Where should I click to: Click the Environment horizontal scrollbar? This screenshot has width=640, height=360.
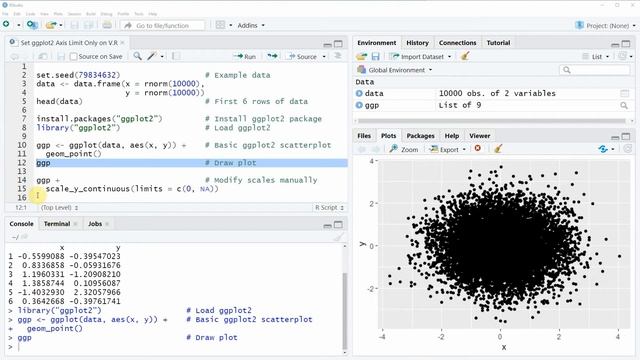pos(491,121)
